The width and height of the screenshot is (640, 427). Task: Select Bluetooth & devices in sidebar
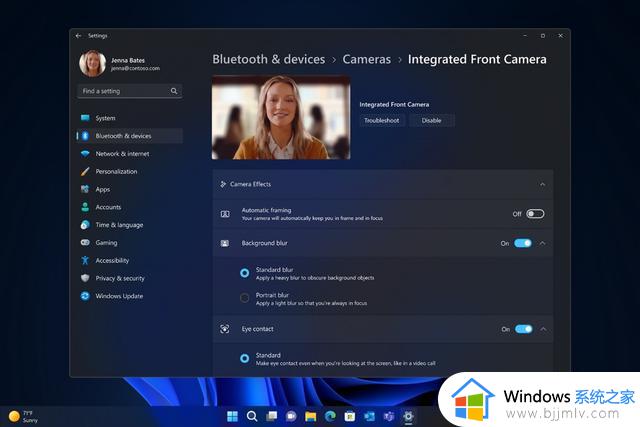click(x=129, y=136)
